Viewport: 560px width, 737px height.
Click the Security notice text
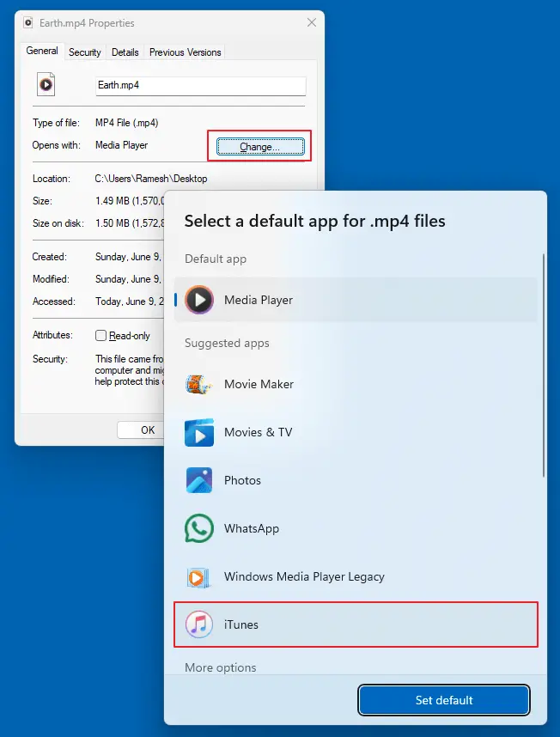point(129,370)
